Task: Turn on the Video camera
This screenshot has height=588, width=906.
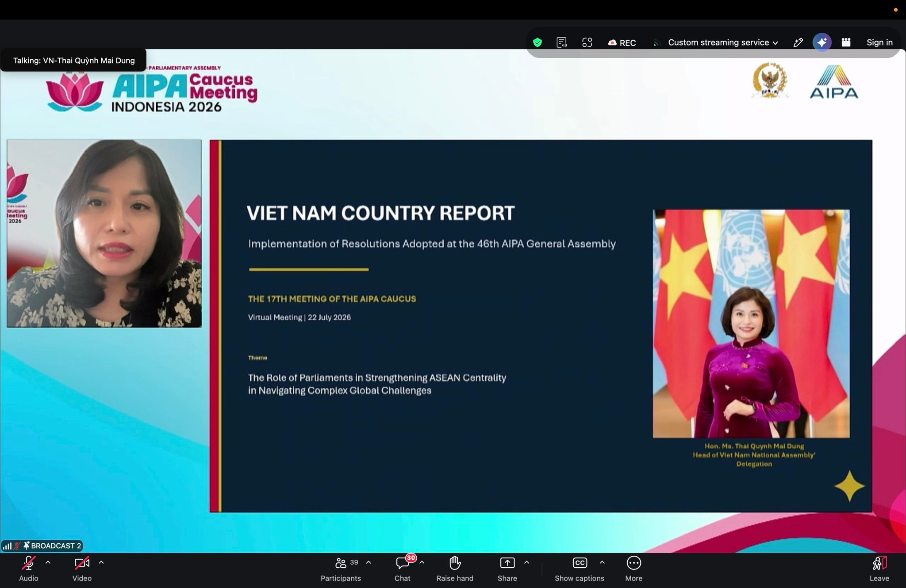Action: pyautogui.click(x=82, y=569)
